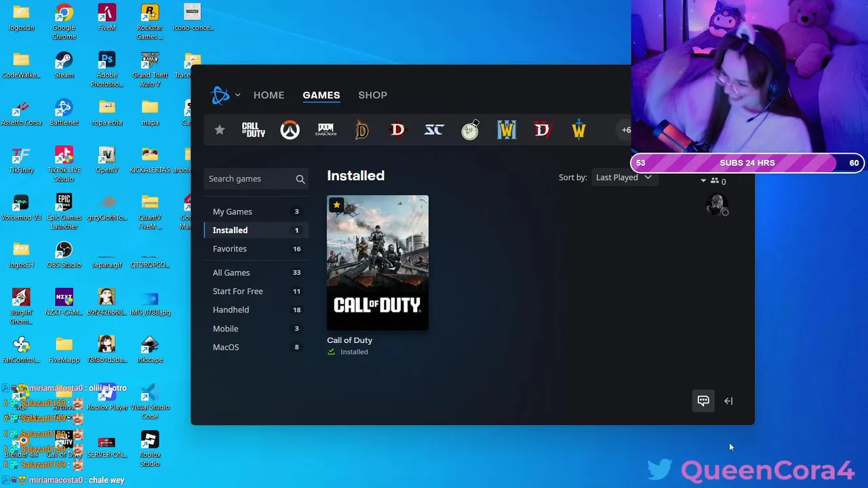Click into the Search games field
Viewport: 868px width, 488px height.
click(256, 179)
